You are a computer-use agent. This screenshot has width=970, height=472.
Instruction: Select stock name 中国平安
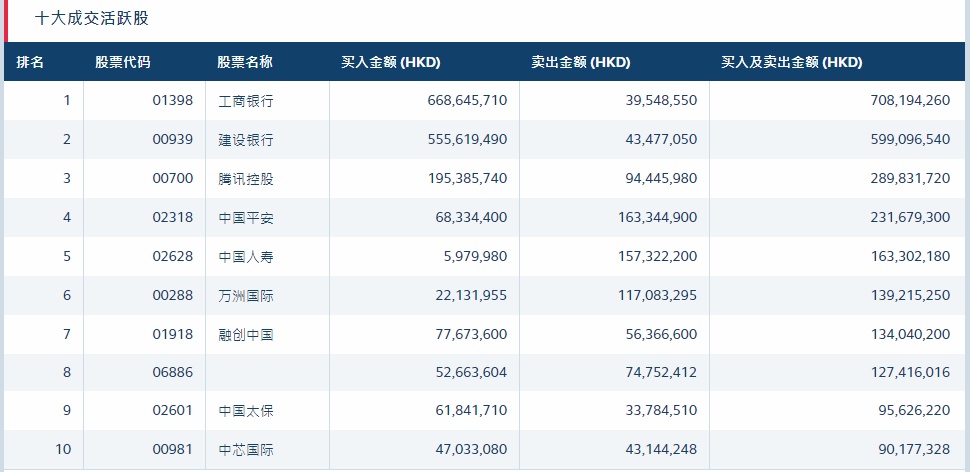246,218
